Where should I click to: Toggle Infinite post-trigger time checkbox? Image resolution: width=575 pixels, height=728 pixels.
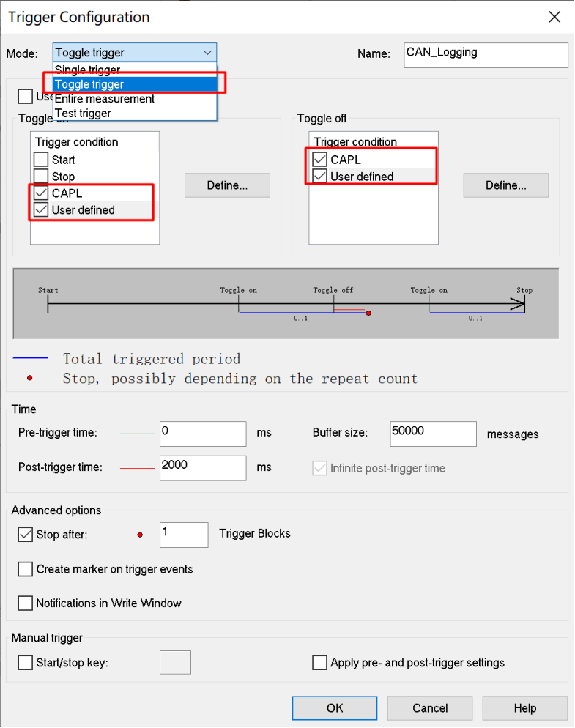319,468
